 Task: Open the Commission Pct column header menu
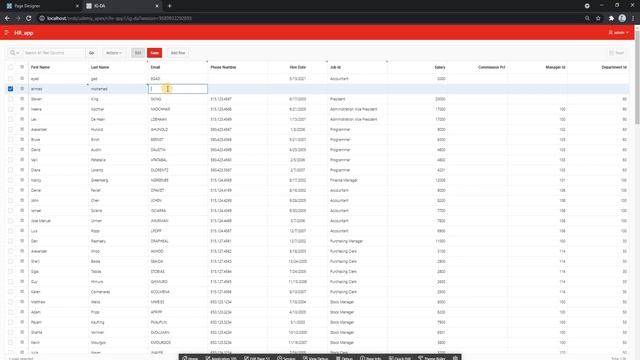click(x=491, y=67)
